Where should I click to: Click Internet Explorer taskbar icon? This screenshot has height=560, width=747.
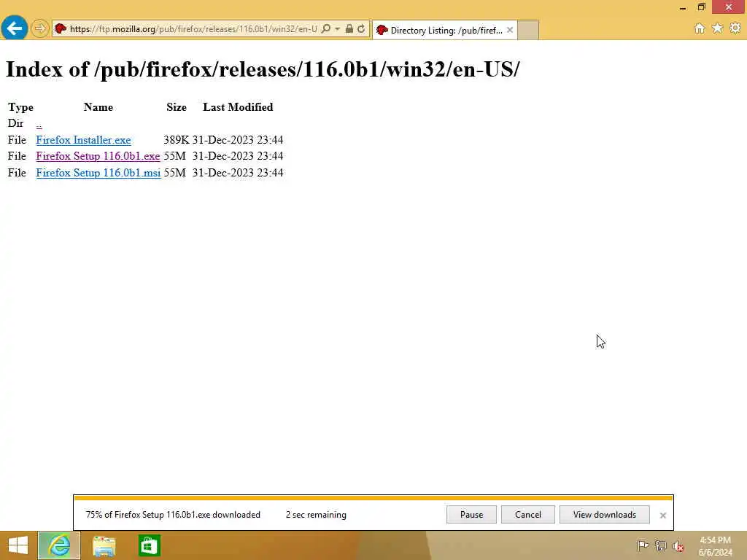(x=59, y=545)
